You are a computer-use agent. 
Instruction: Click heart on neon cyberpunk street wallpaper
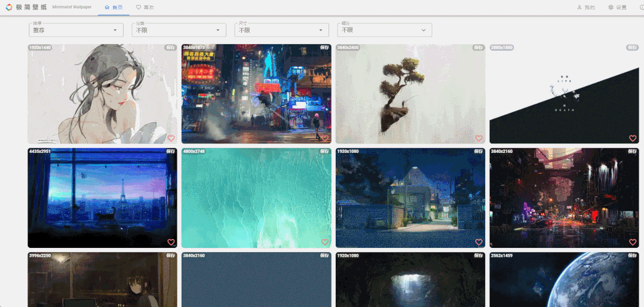[x=325, y=139]
